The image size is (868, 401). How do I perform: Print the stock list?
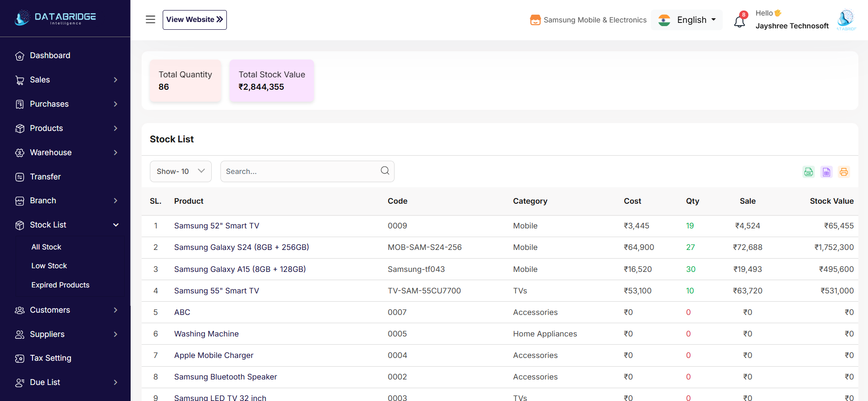(844, 172)
